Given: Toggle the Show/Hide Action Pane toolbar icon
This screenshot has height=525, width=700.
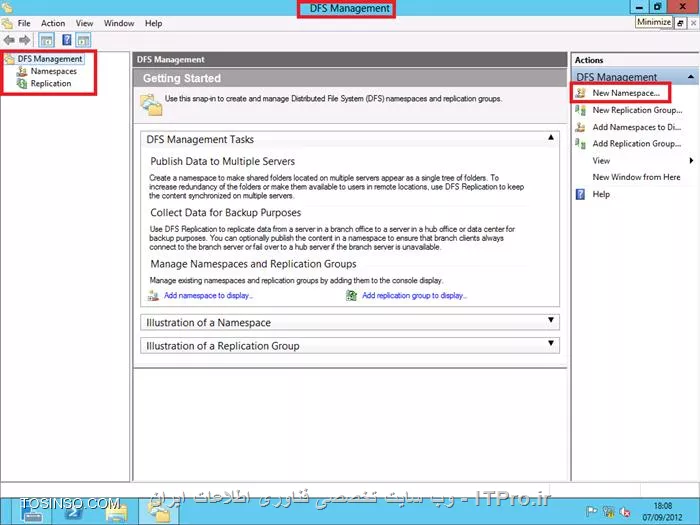Looking at the screenshot, I should (83, 40).
